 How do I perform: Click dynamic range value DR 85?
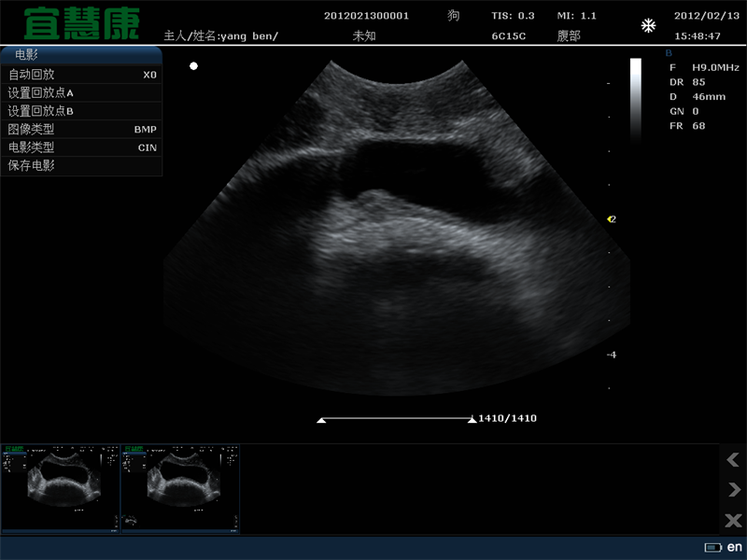[x=687, y=82]
